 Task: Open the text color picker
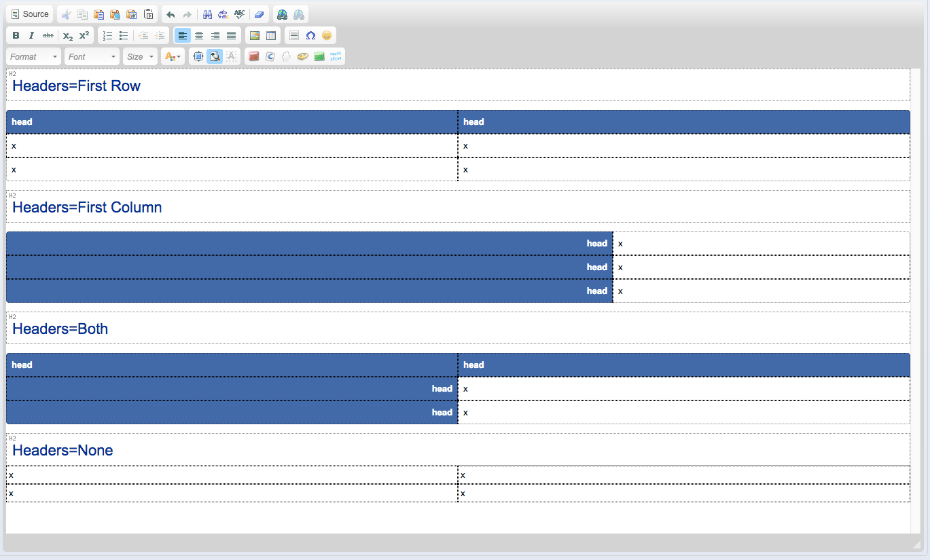point(173,57)
